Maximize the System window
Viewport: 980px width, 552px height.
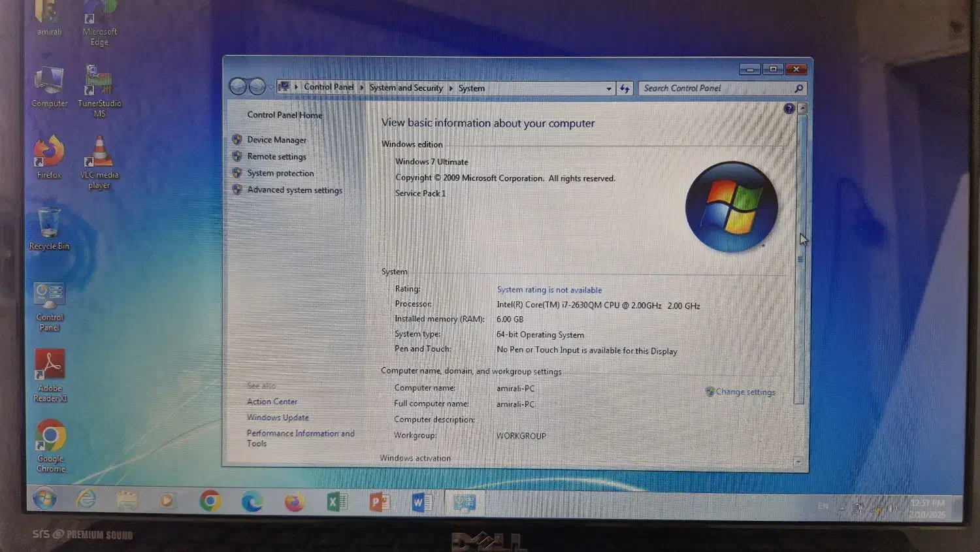pos(772,69)
